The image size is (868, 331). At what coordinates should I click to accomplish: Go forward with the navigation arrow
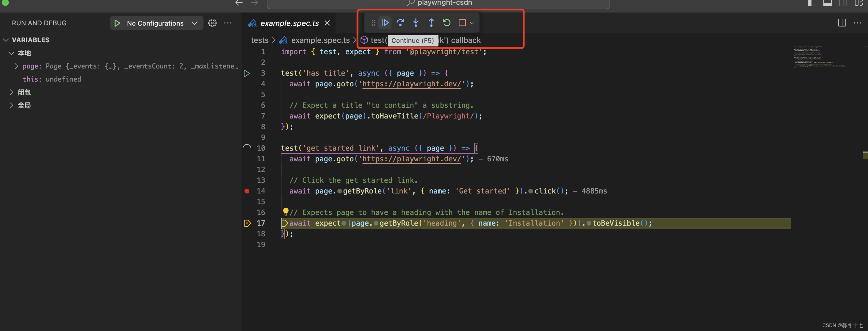(x=254, y=3)
